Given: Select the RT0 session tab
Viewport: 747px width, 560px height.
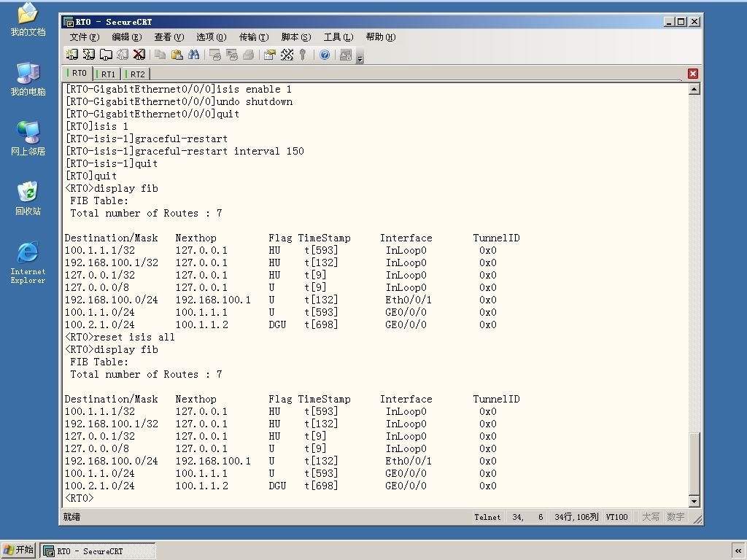Looking at the screenshot, I should pyautogui.click(x=77, y=73).
